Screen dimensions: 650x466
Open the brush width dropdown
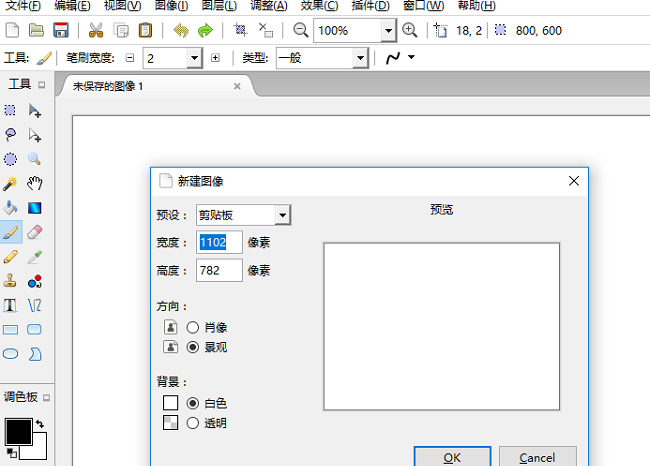pos(194,58)
